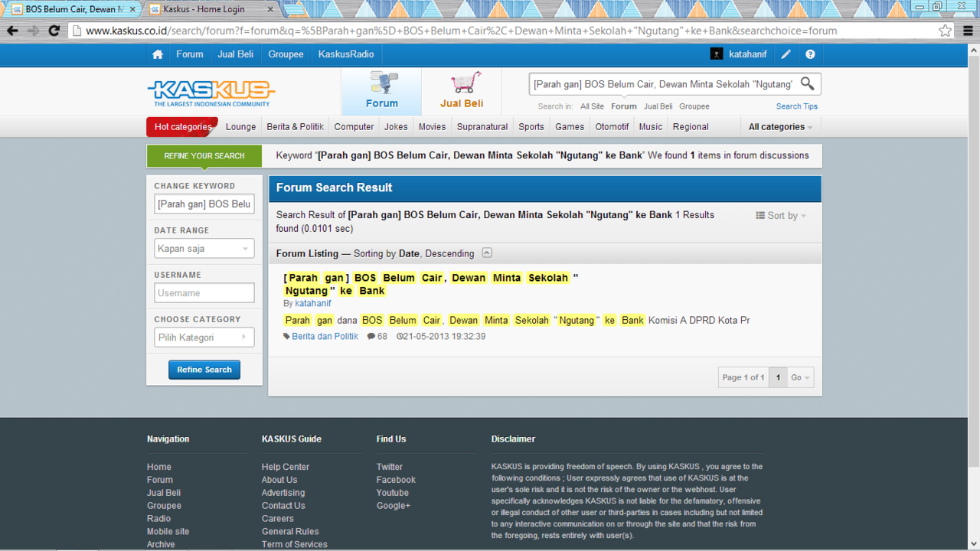Screen dimensions: 980x551
Task: Click the katahanif user avatar
Action: (x=717, y=54)
